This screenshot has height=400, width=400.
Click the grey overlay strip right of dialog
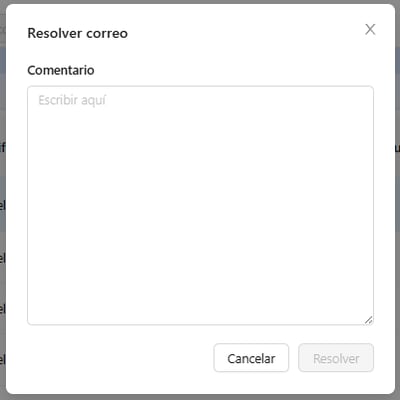click(398, 200)
